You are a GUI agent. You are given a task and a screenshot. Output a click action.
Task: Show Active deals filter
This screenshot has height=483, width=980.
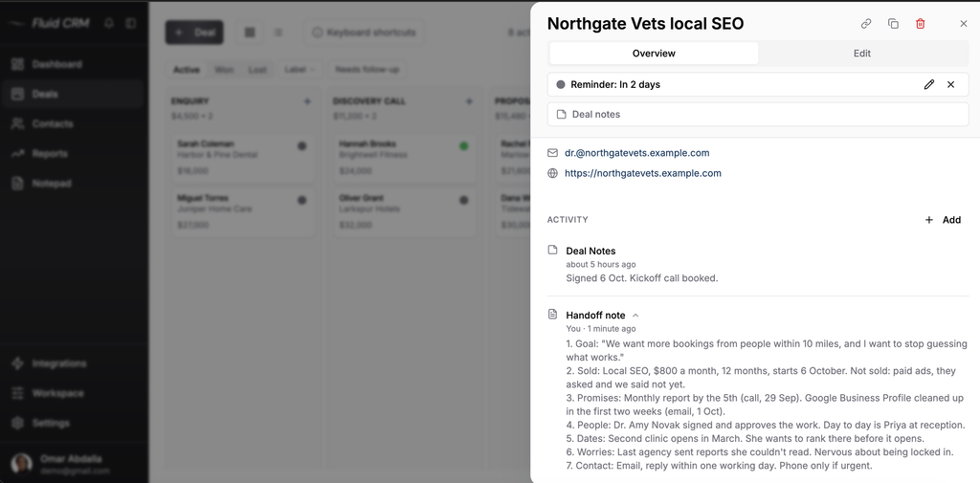click(x=187, y=70)
